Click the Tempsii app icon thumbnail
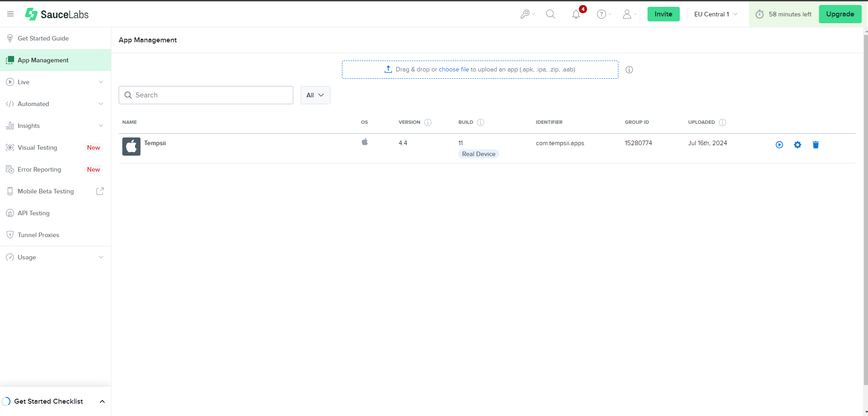 [131, 147]
